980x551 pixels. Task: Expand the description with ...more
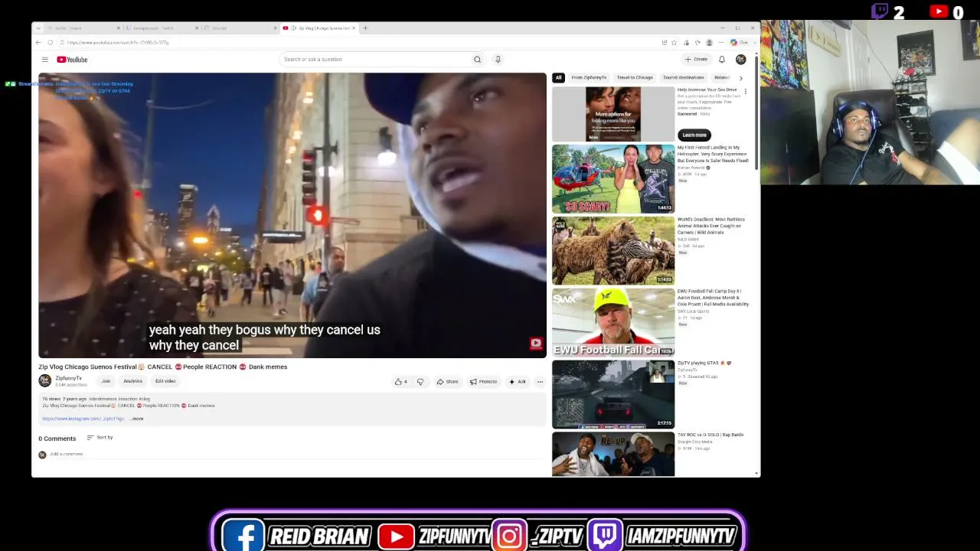pyautogui.click(x=136, y=419)
